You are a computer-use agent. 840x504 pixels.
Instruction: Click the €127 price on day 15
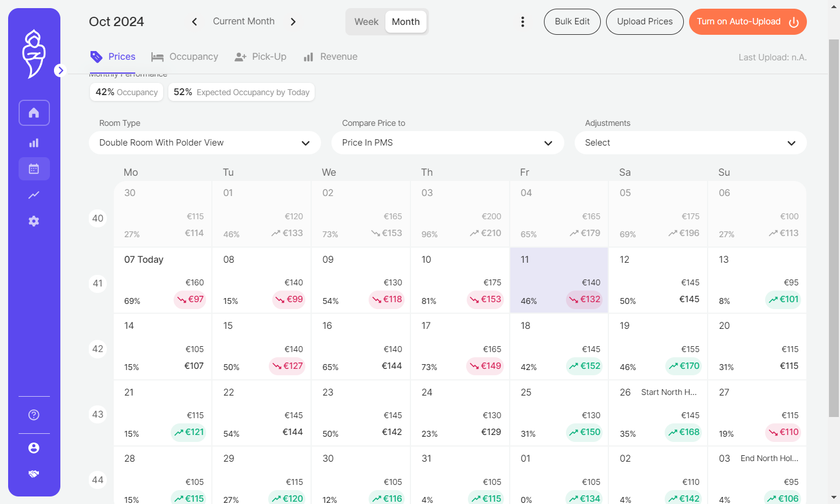point(289,366)
